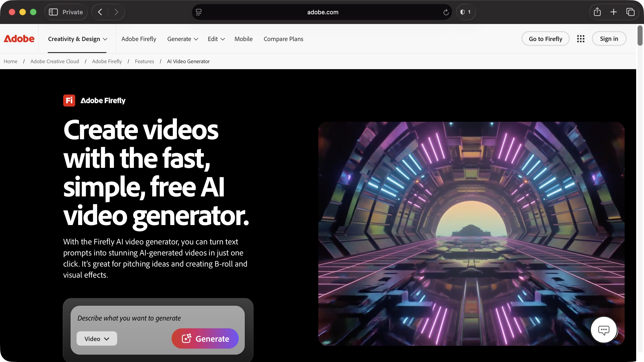Open the Adobe Firefly nav item
644x362 pixels.
coord(139,39)
